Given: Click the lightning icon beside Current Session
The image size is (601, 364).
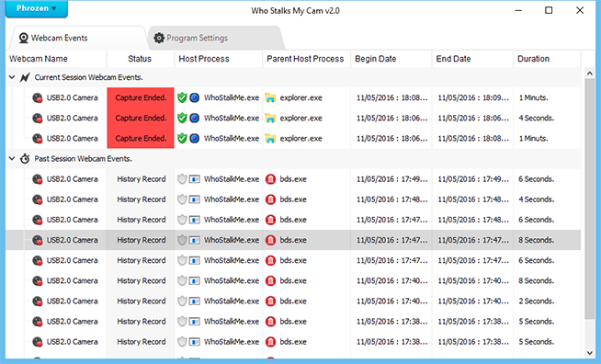Looking at the screenshot, I should coord(25,77).
